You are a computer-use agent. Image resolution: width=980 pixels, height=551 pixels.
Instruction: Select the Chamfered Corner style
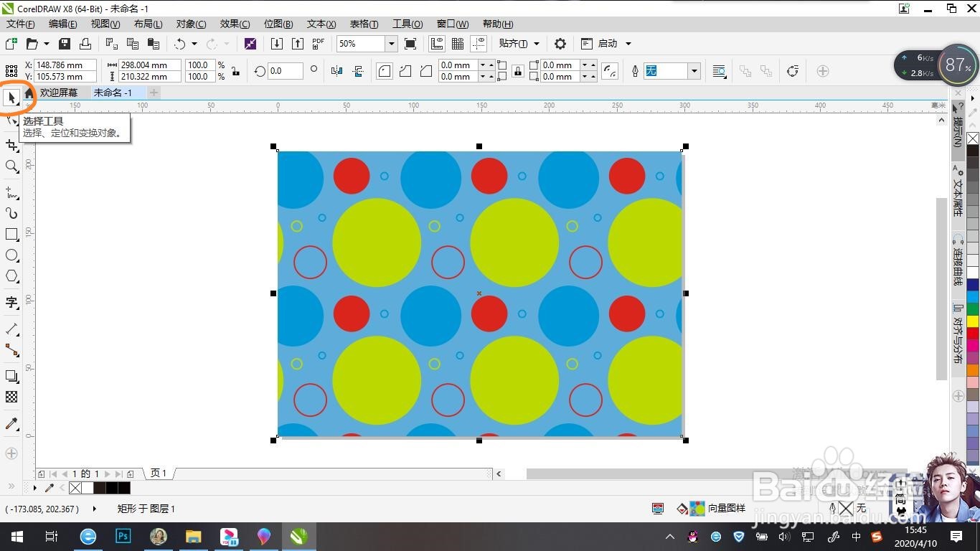(x=426, y=71)
